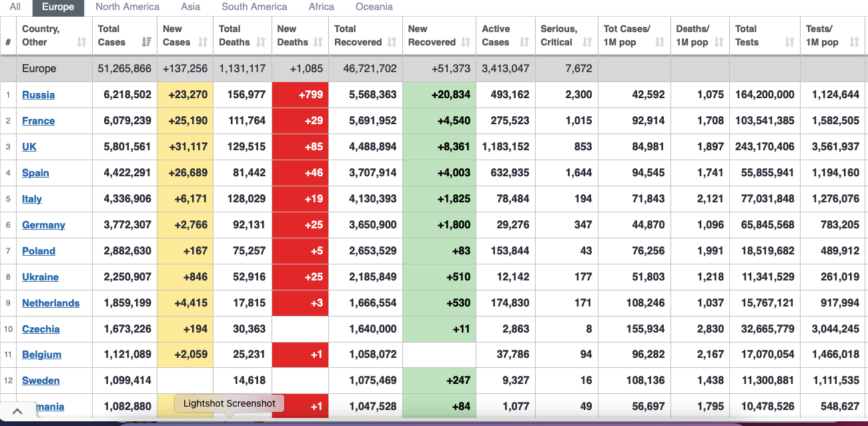
Task: Click Europe total cases value 51,265,866
Action: point(125,69)
